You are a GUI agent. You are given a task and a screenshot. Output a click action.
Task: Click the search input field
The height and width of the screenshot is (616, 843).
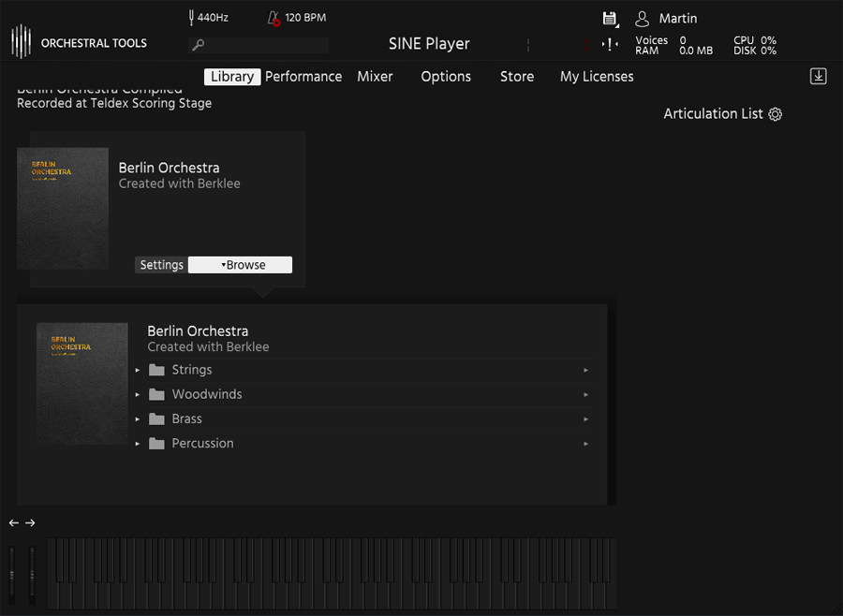click(x=259, y=45)
